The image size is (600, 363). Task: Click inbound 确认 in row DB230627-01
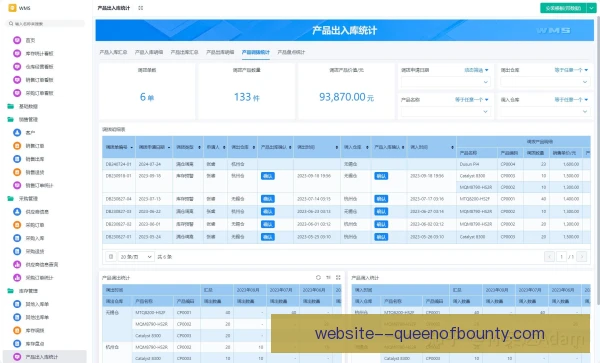[381, 237]
